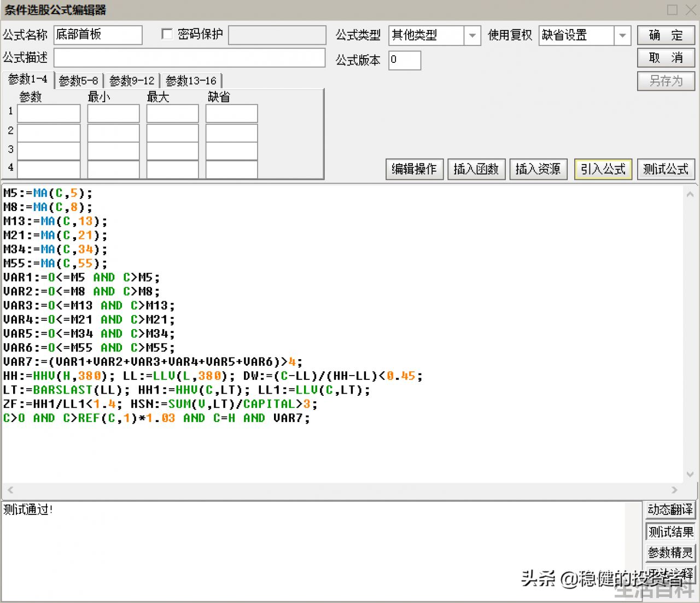Toggle the 密码保护 checkbox
Image resolution: width=700 pixels, height=603 pixels.
click(x=167, y=34)
